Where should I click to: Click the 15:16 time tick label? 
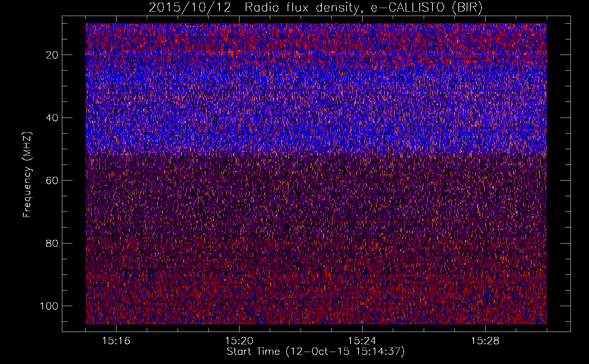click(x=116, y=341)
